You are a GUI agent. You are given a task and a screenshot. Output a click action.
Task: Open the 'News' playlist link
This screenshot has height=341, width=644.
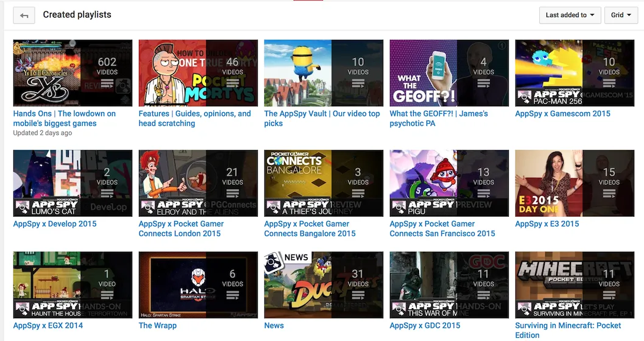tap(274, 326)
